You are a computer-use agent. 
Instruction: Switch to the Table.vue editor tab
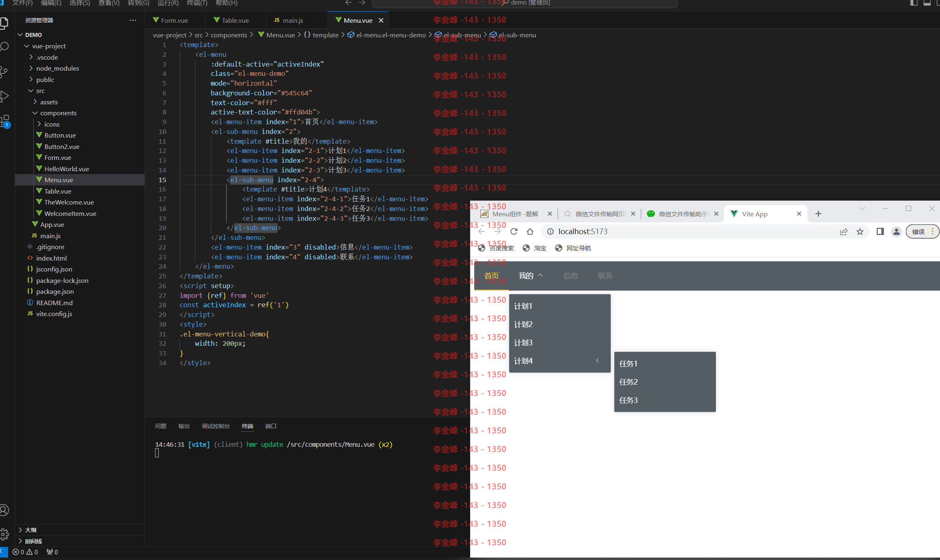[x=235, y=20]
